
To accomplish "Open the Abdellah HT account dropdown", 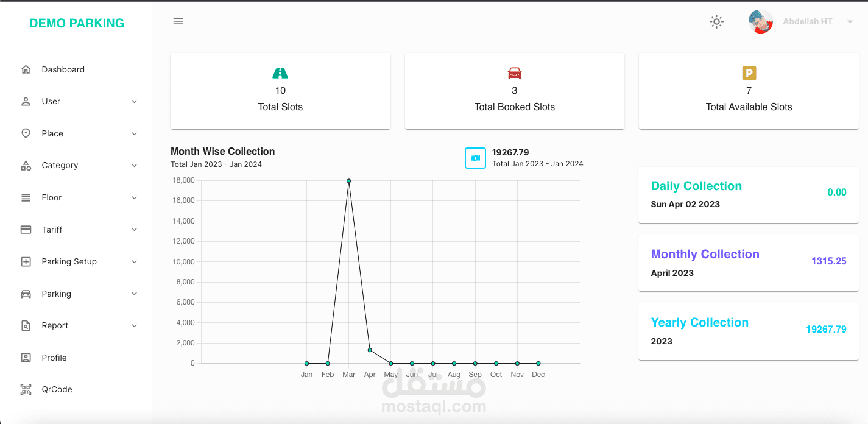I will pyautogui.click(x=849, y=21).
